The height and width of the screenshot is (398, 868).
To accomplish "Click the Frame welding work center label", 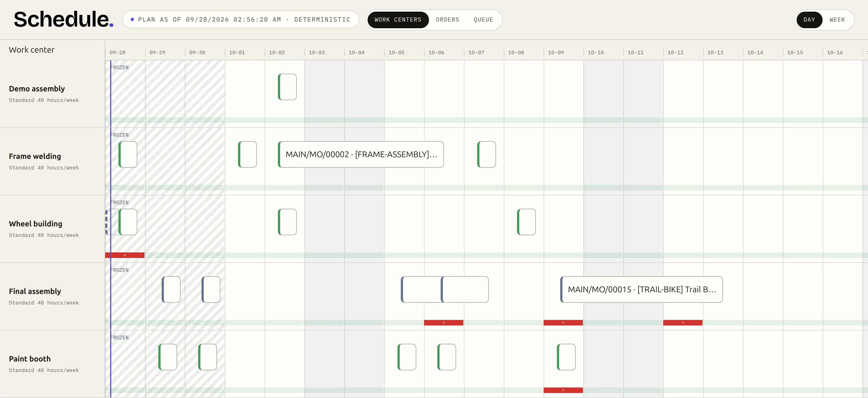I will 35,156.
